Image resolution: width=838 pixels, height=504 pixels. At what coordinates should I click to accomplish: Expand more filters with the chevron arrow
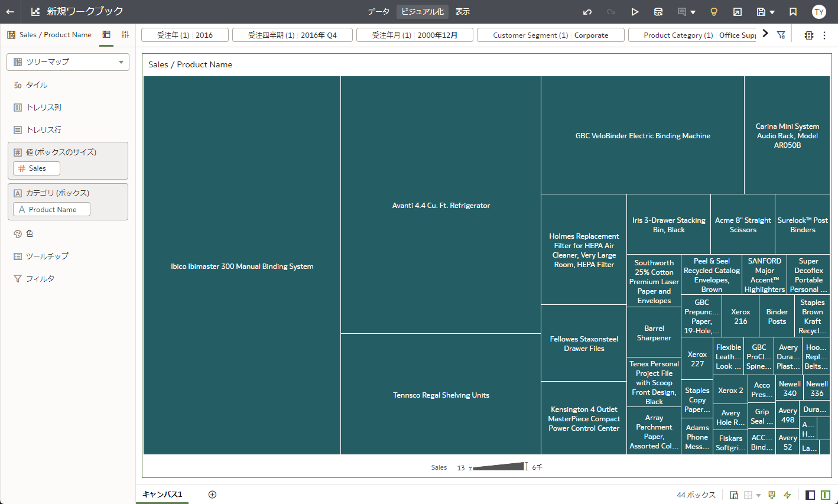click(765, 34)
